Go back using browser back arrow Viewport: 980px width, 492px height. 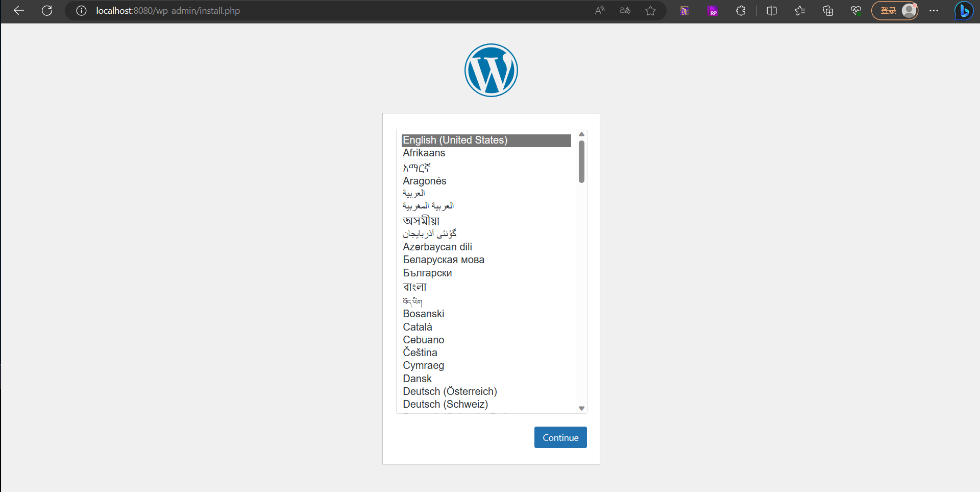[19, 11]
